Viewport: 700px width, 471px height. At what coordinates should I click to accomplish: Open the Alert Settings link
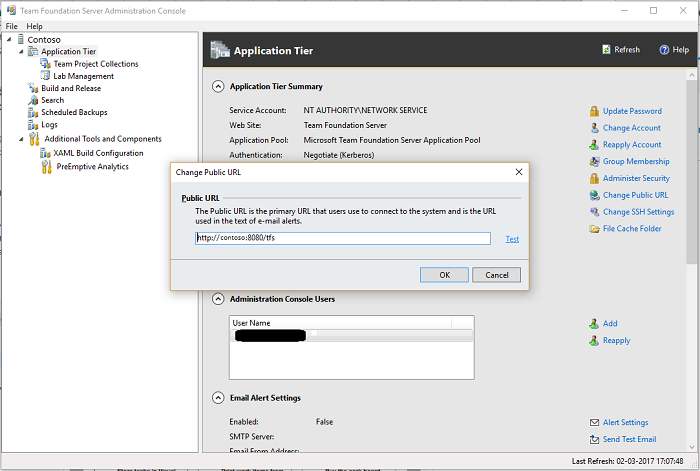[x=625, y=422]
